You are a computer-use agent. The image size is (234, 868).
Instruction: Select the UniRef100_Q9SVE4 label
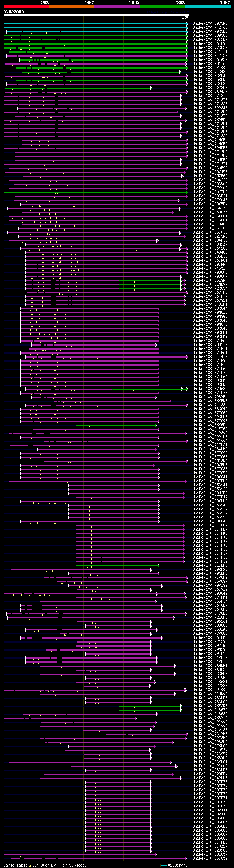(210, 397)
